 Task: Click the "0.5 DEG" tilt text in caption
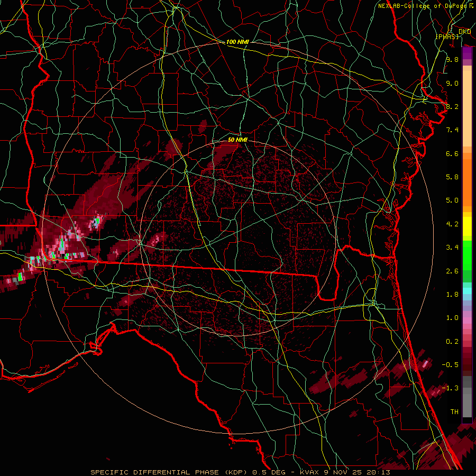tap(269, 472)
